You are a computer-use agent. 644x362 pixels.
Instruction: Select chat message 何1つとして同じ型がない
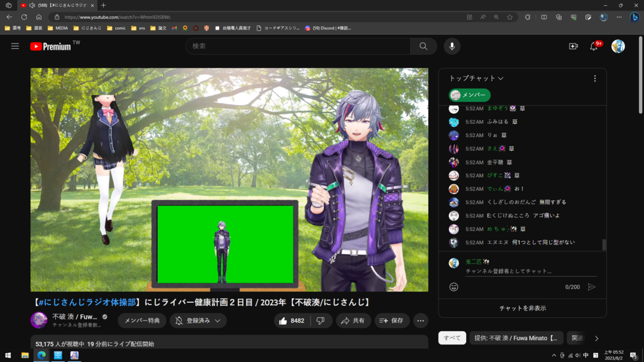[543, 243]
